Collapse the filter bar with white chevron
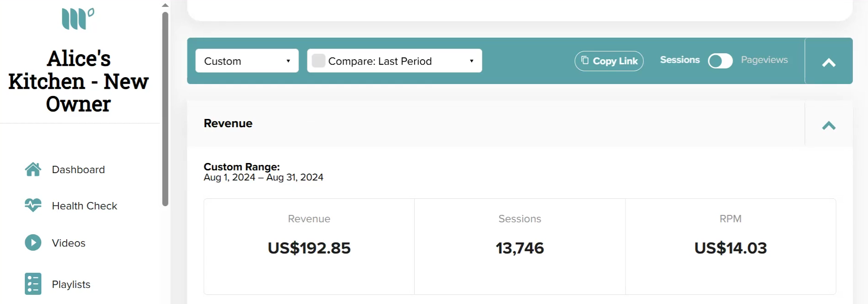 pos(829,62)
